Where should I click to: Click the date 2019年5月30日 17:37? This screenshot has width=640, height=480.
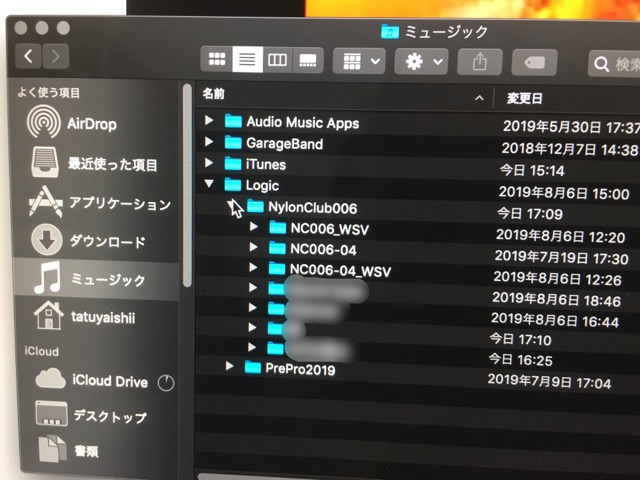coord(571,127)
